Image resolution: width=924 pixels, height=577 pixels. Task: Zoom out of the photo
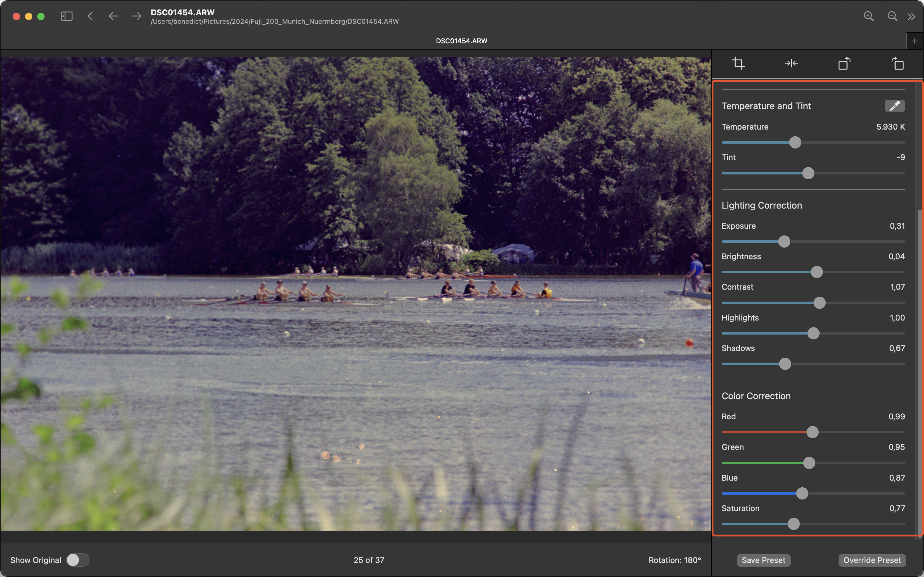892,16
